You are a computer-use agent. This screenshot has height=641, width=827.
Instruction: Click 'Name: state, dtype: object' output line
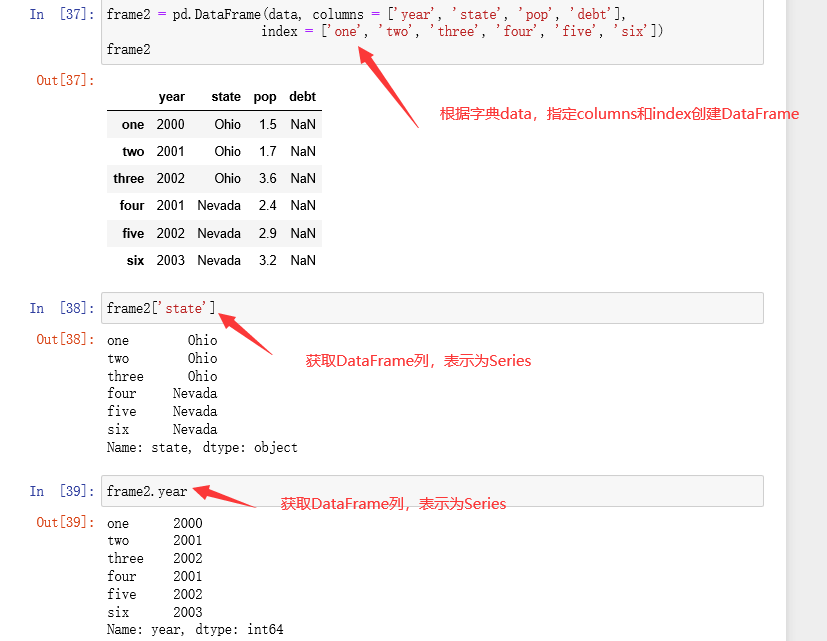[202, 447]
